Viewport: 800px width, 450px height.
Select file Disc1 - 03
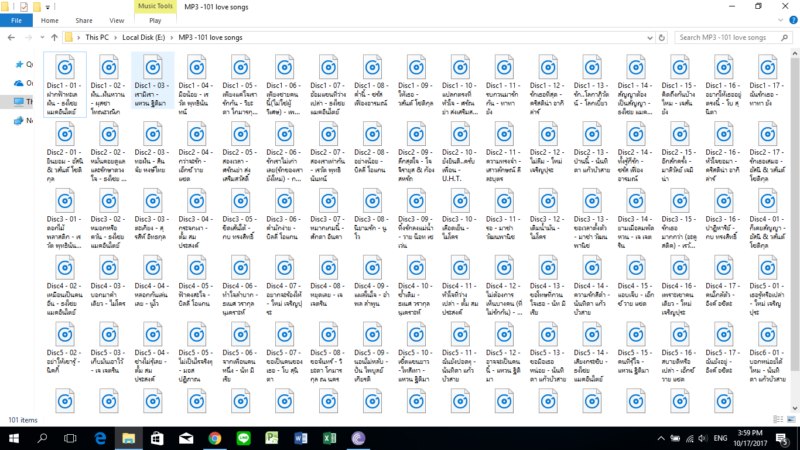(153, 81)
